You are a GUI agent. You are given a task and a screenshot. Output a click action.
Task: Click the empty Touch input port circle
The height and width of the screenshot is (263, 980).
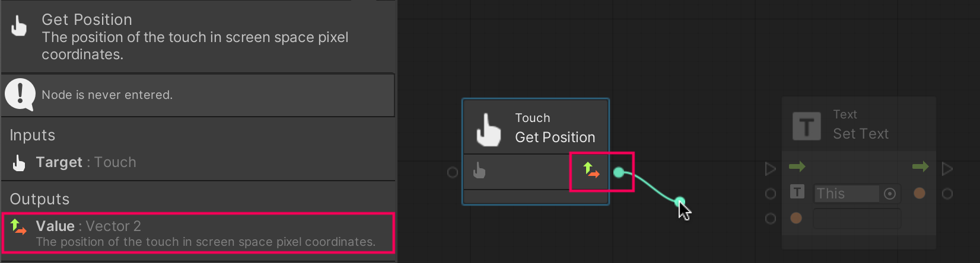pos(453,172)
